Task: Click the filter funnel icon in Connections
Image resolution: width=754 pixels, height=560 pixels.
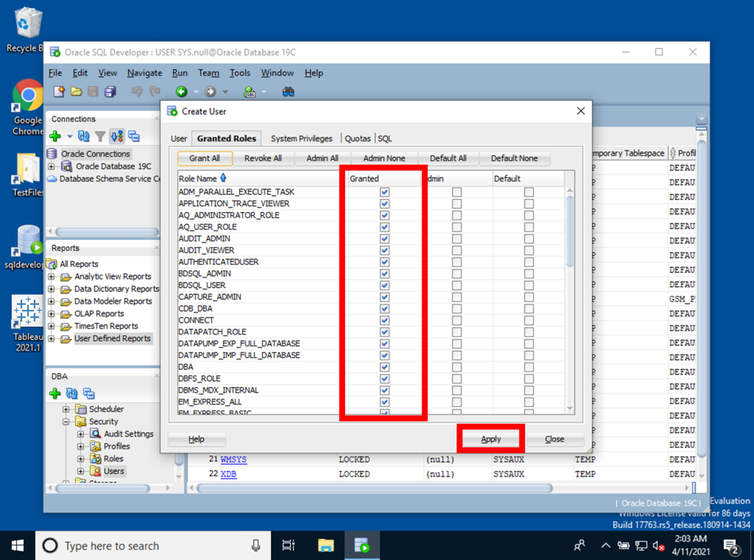Action: point(100,136)
